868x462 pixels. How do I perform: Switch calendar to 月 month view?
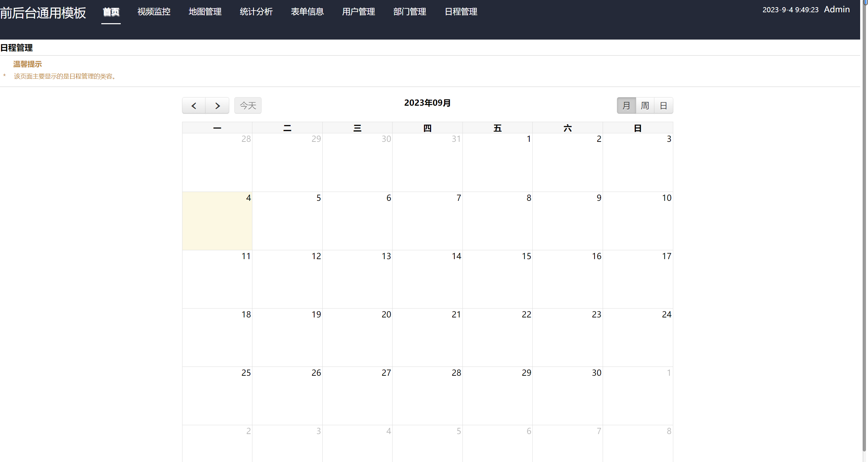pyautogui.click(x=626, y=106)
